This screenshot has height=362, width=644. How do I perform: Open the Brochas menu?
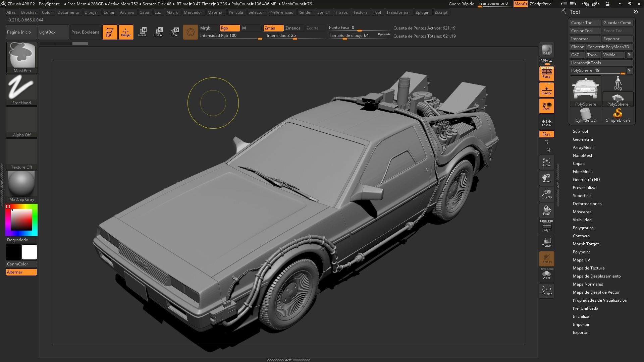point(29,12)
